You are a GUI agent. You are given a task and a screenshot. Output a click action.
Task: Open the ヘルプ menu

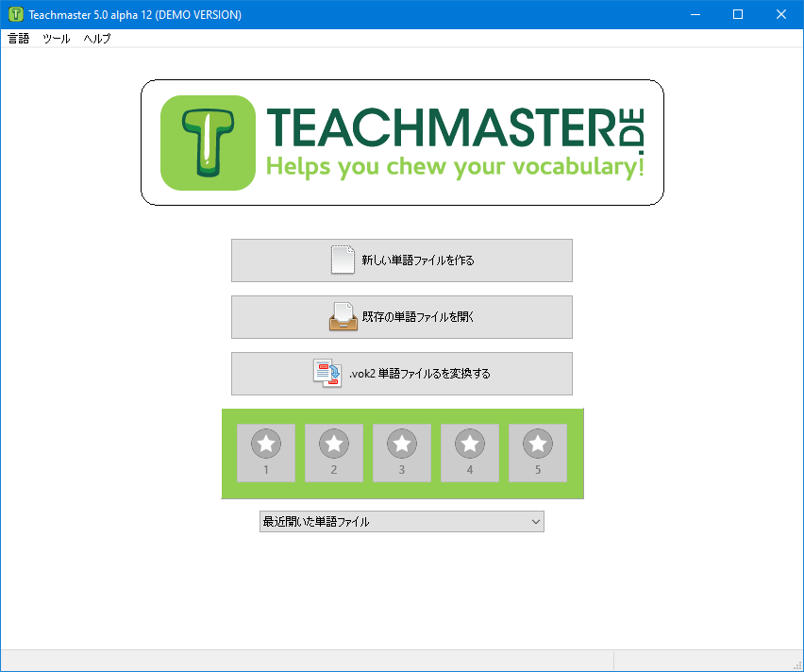97,39
